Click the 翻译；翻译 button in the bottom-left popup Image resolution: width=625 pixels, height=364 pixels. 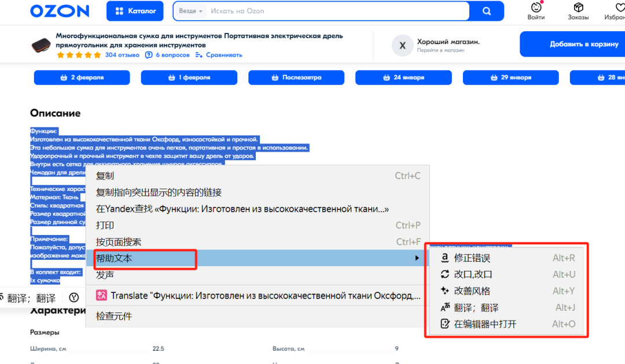(x=28, y=298)
